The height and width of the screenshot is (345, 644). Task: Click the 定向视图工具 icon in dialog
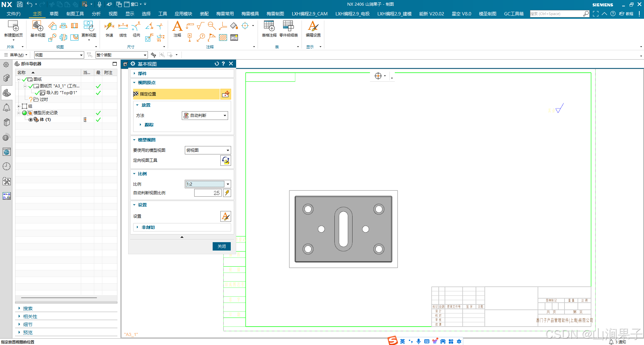pyautogui.click(x=226, y=160)
